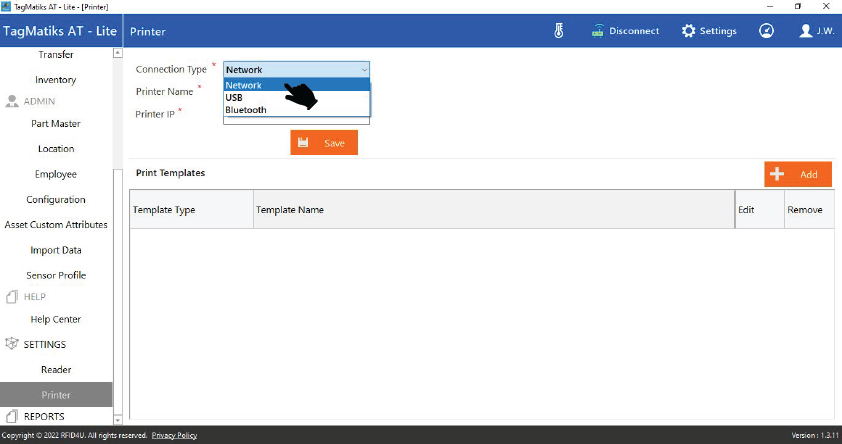The image size is (842, 444).
Task: Pick the Network connection option
Action: click(x=244, y=86)
